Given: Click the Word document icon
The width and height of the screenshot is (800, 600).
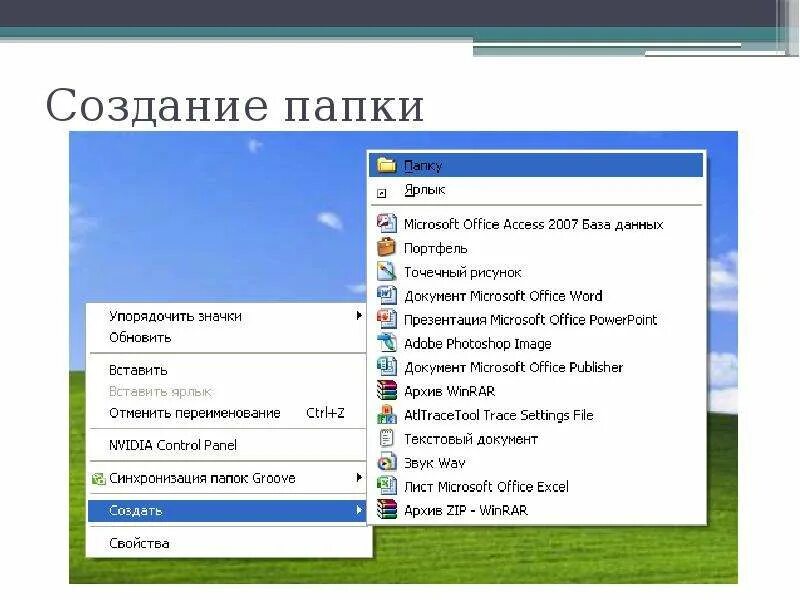Looking at the screenshot, I should tap(386, 295).
